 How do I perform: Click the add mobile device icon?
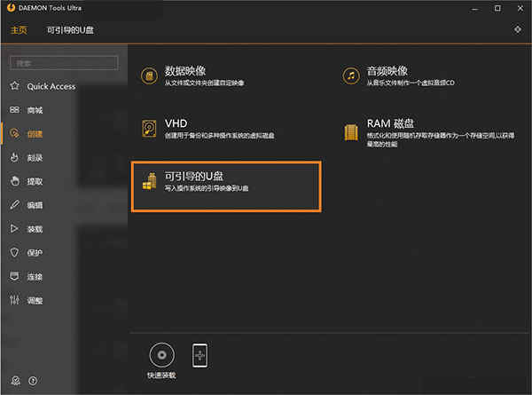[x=199, y=355]
